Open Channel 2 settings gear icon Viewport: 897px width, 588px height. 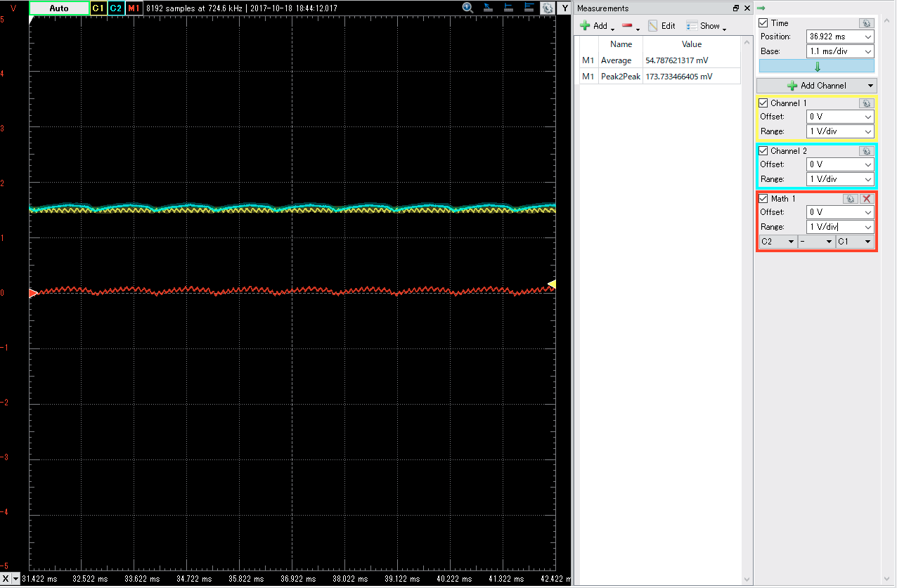click(866, 151)
